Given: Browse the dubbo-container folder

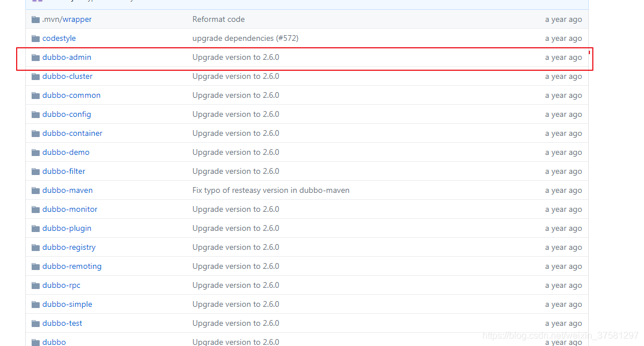Looking at the screenshot, I should (72, 134).
